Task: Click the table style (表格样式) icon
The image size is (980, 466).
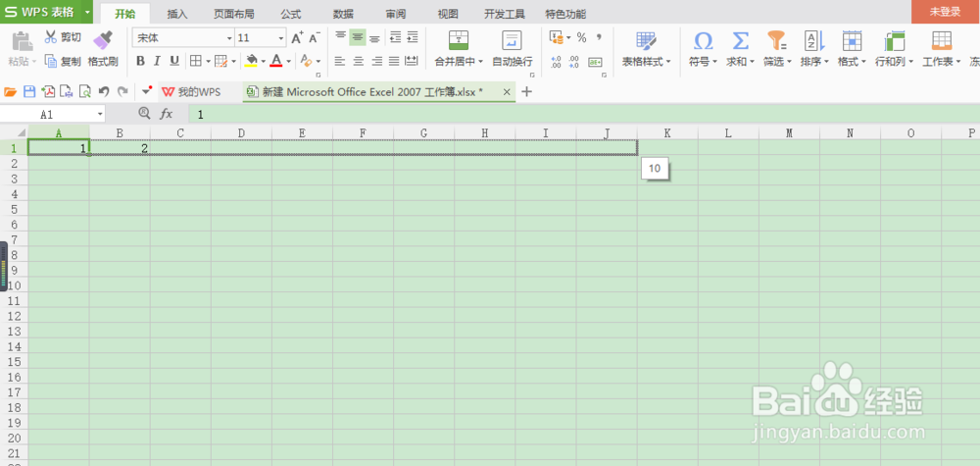Action: (x=646, y=41)
